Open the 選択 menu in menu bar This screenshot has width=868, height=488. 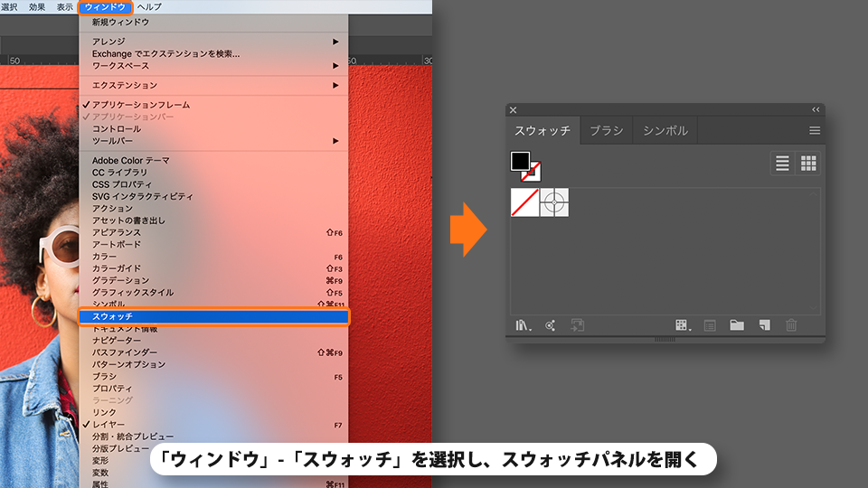tap(9, 7)
